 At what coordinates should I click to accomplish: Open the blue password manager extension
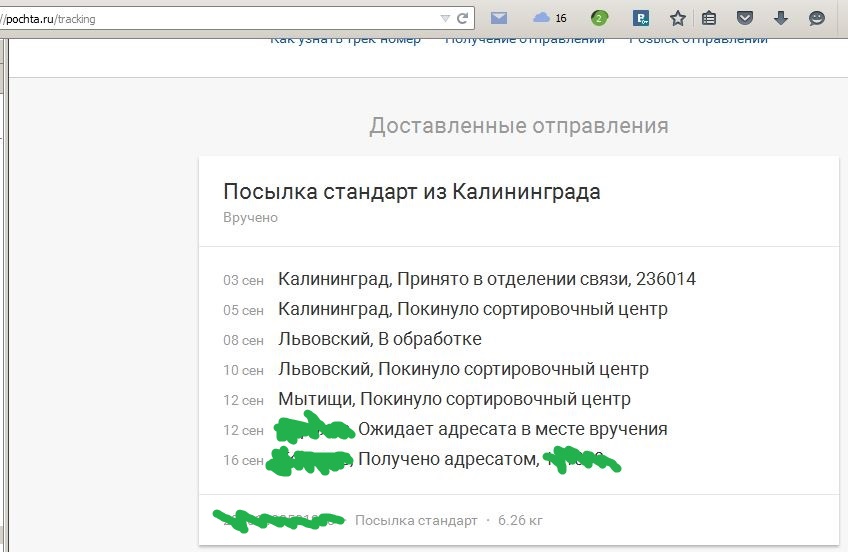tap(643, 18)
